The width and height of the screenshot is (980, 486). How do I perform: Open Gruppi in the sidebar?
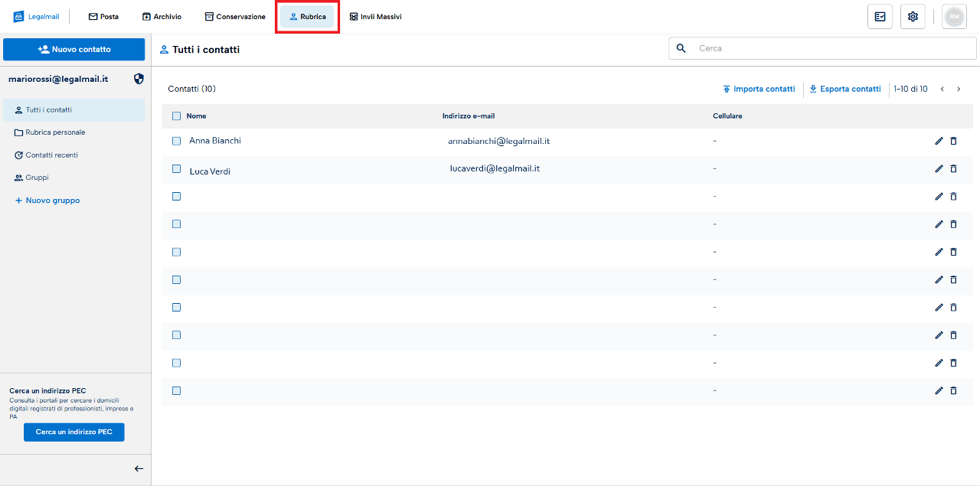click(31, 178)
